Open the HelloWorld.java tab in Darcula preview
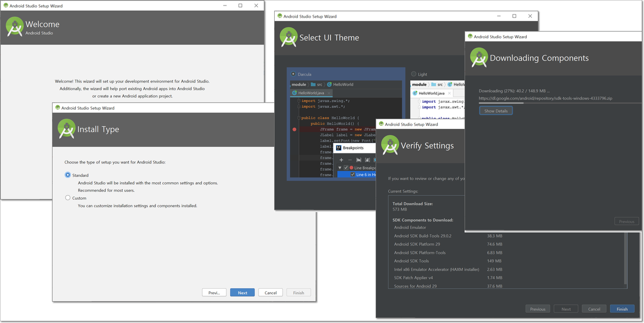The height and width of the screenshot is (323, 644). tap(311, 93)
